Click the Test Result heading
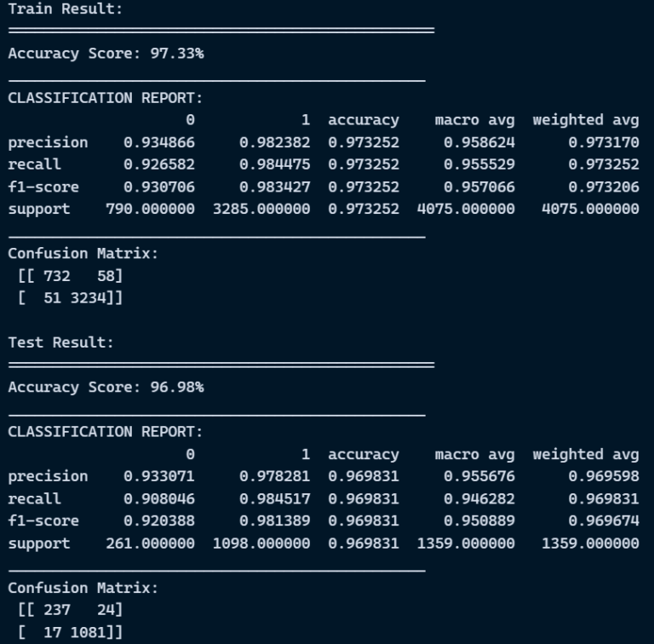This screenshot has height=644, width=654. pos(61,342)
